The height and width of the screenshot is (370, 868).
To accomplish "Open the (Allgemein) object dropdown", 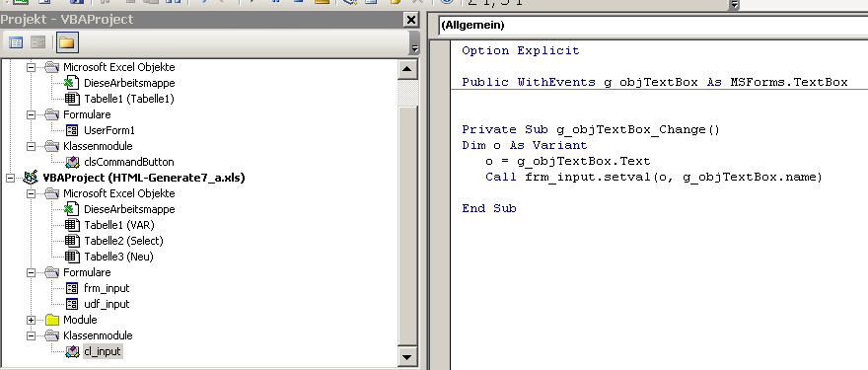I will point(653,25).
